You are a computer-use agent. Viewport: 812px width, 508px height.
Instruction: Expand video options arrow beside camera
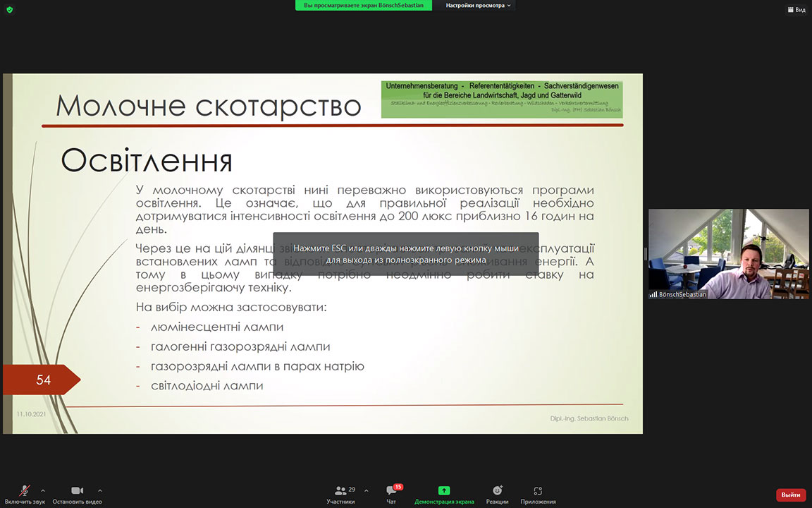(100, 490)
